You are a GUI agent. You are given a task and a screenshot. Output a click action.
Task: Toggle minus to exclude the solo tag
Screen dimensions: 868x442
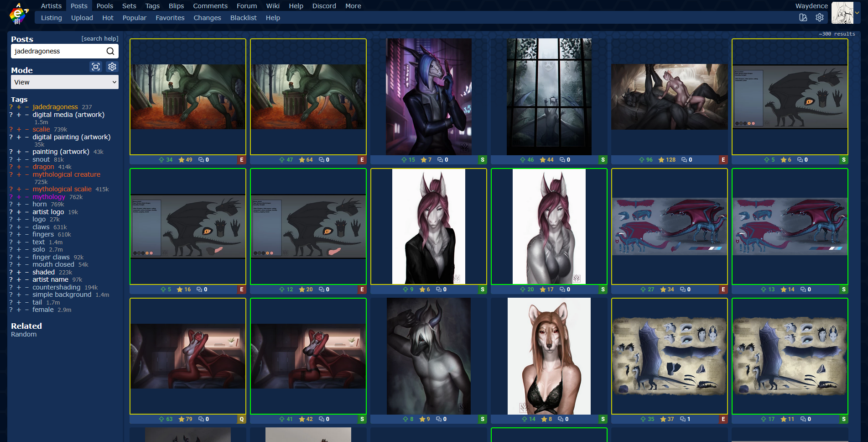27,249
